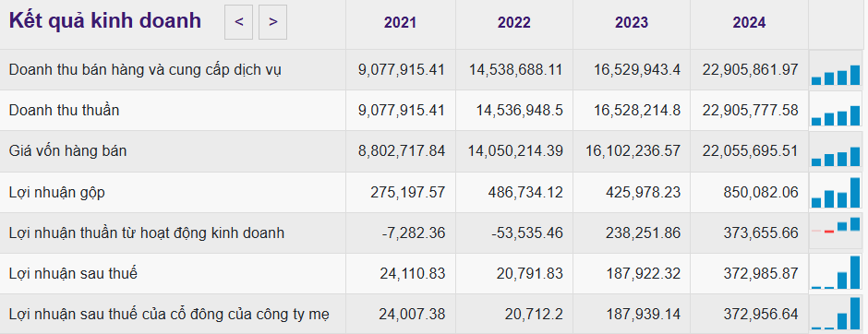Click the Kết quả kinh doanh title
This screenshot has width=868, height=334.
[x=105, y=21]
